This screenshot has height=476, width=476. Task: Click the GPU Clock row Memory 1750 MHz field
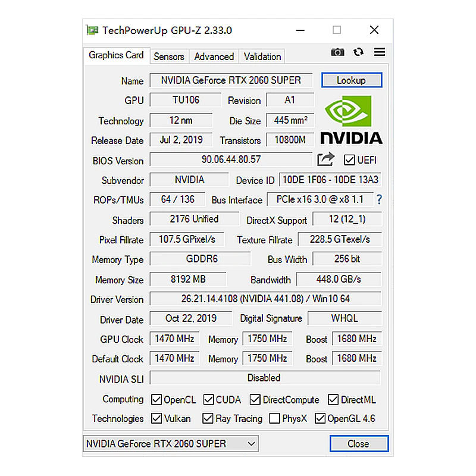click(x=267, y=339)
